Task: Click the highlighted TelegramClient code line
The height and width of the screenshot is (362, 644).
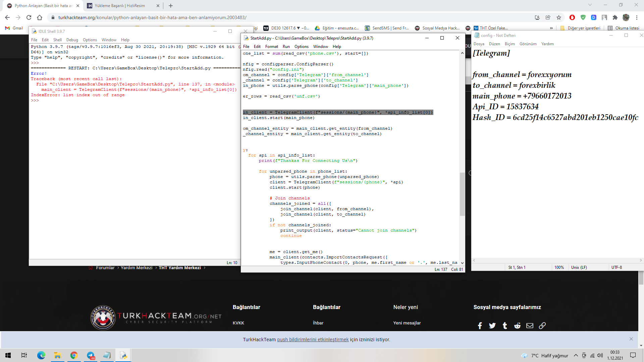Action: pyautogui.click(x=338, y=112)
